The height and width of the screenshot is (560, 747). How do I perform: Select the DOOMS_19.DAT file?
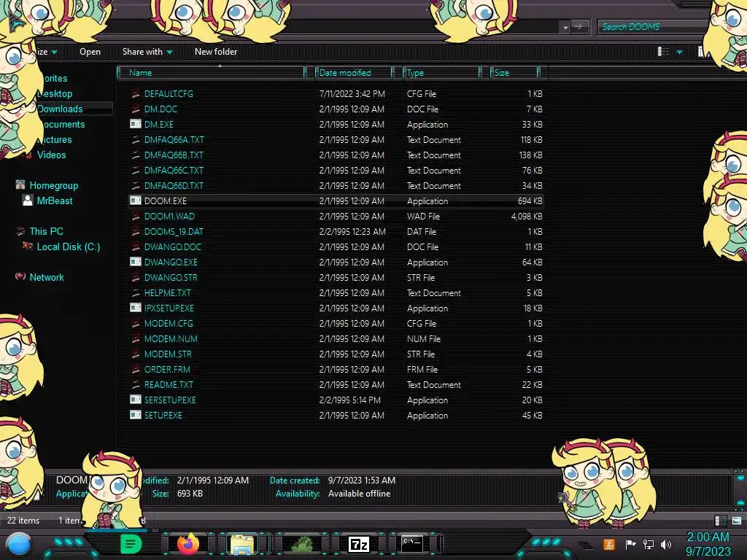tap(174, 231)
